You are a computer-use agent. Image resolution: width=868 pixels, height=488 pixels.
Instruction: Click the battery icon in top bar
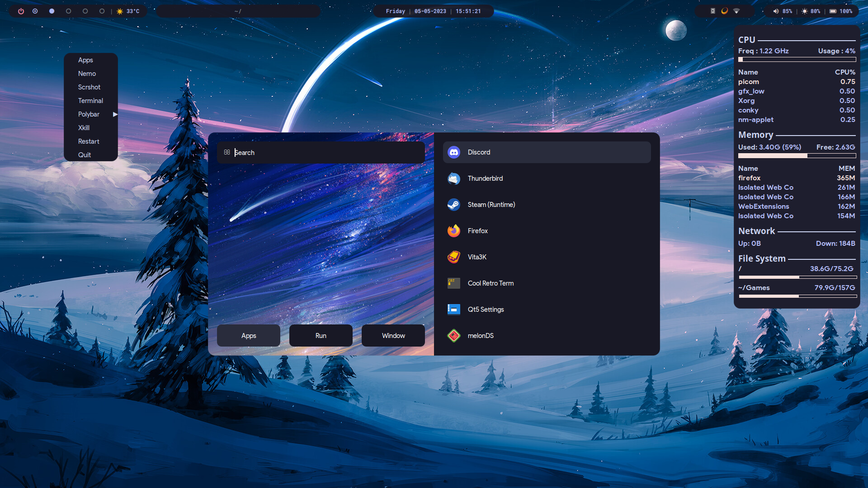[833, 11]
